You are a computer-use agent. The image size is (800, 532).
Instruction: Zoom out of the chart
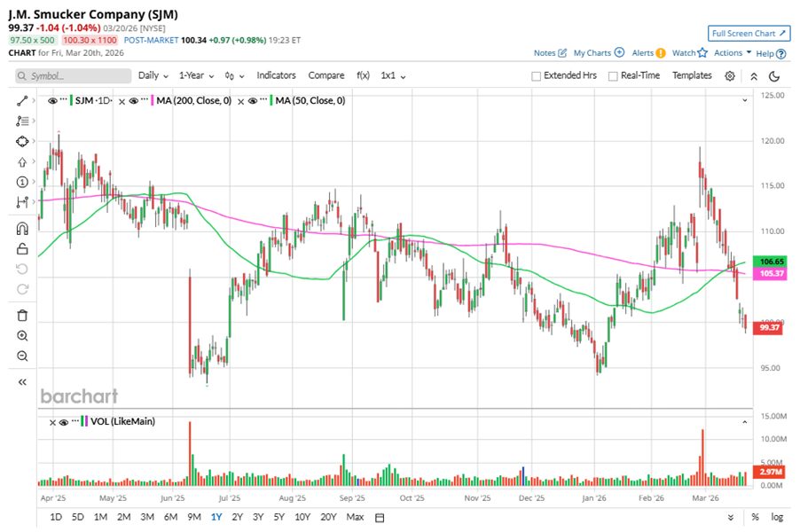pos(22,356)
